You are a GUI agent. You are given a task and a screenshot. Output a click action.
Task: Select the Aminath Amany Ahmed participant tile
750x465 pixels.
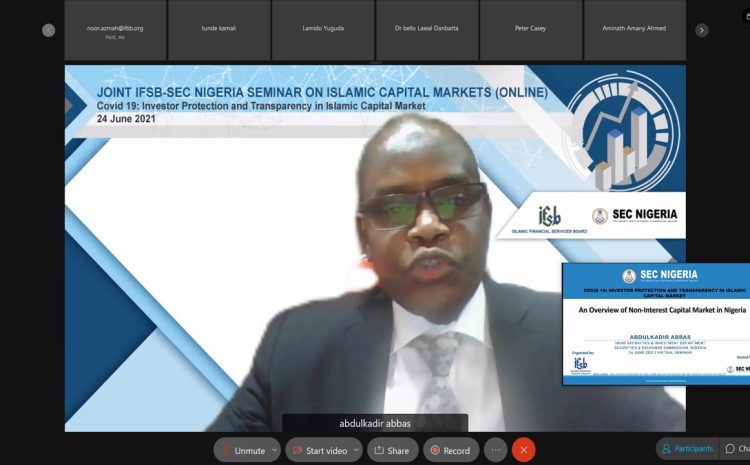pyautogui.click(x=635, y=30)
